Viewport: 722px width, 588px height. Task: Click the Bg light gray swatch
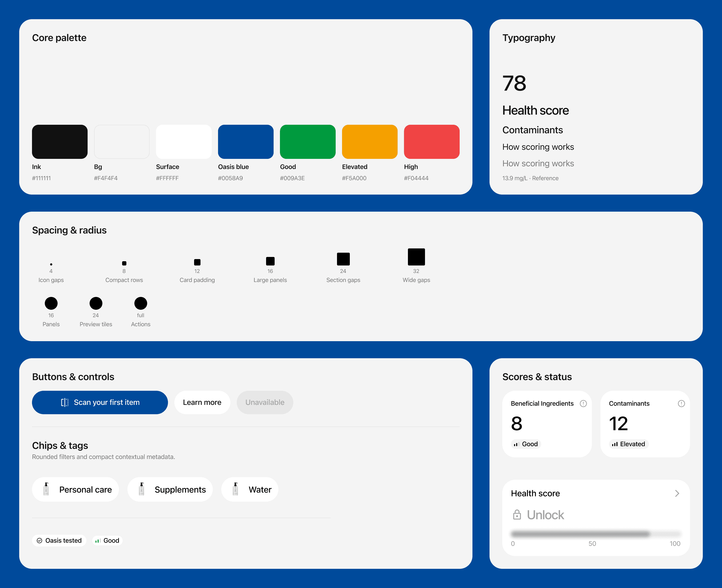(x=122, y=142)
